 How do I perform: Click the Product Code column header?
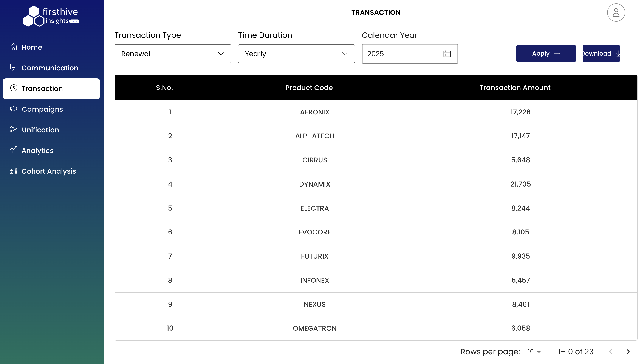(309, 88)
